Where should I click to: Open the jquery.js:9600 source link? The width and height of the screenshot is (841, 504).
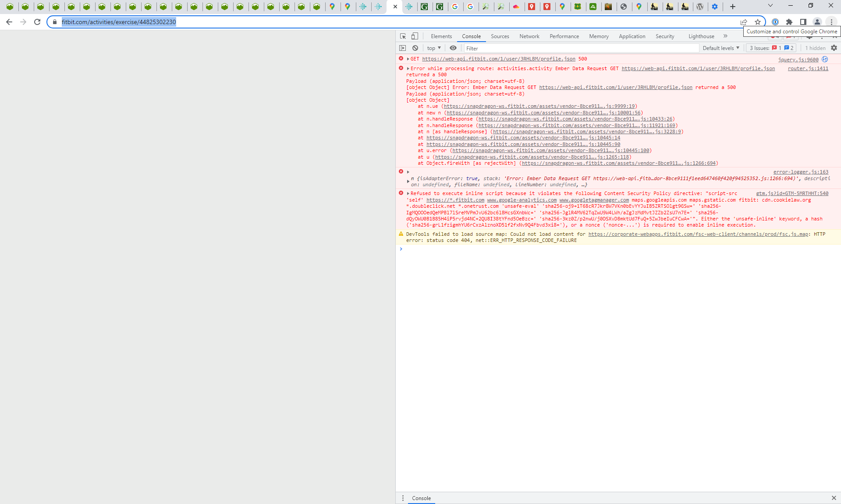pos(798,60)
